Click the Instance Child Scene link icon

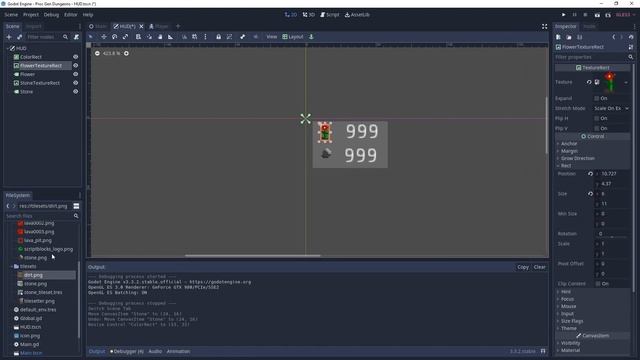click(x=19, y=37)
